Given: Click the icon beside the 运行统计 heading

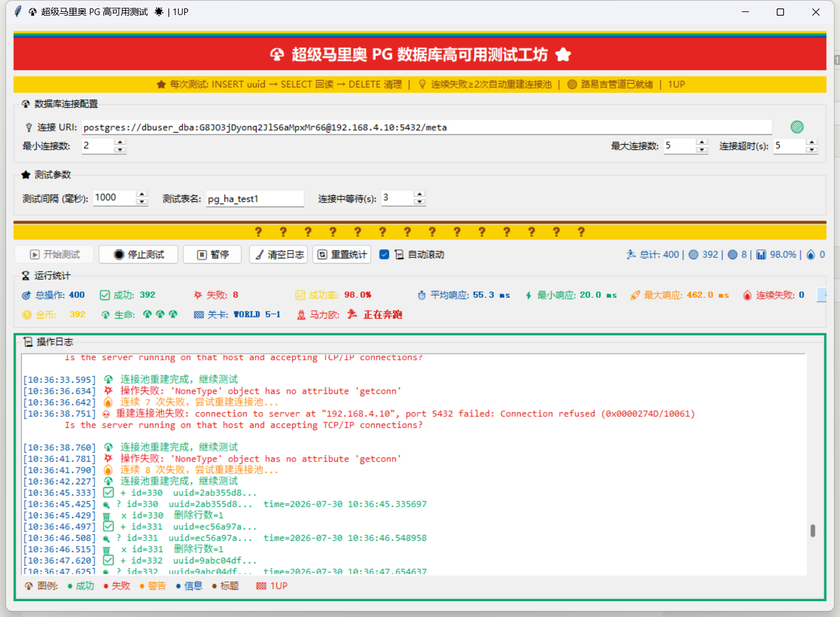Looking at the screenshot, I should pos(26,275).
